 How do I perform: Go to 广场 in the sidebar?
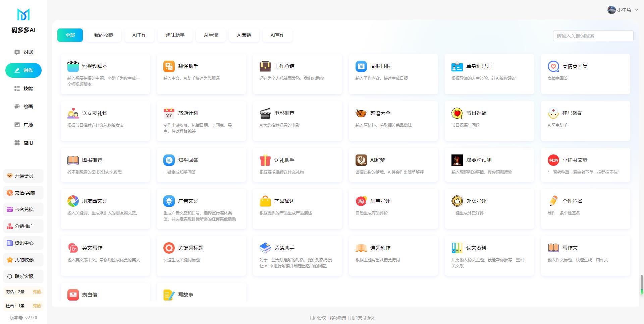pos(23,125)
